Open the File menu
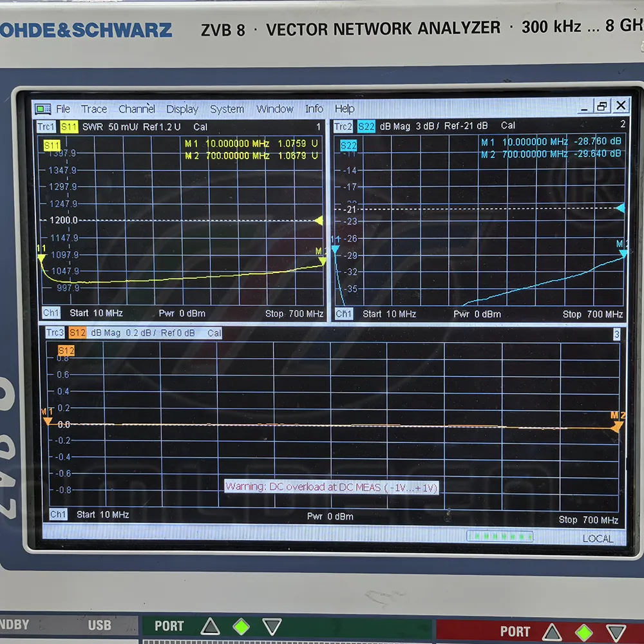The height and width of the screenshot is (644, 644). pyautogui.click(x=63, y=109)
